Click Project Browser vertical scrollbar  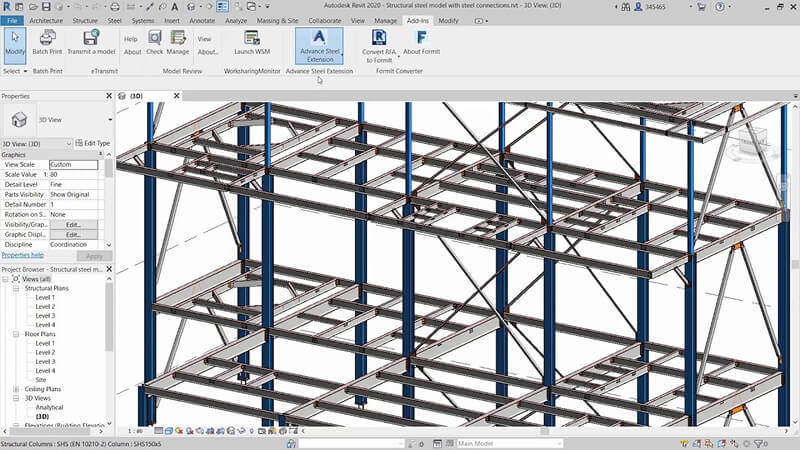(x=109, y=316)
